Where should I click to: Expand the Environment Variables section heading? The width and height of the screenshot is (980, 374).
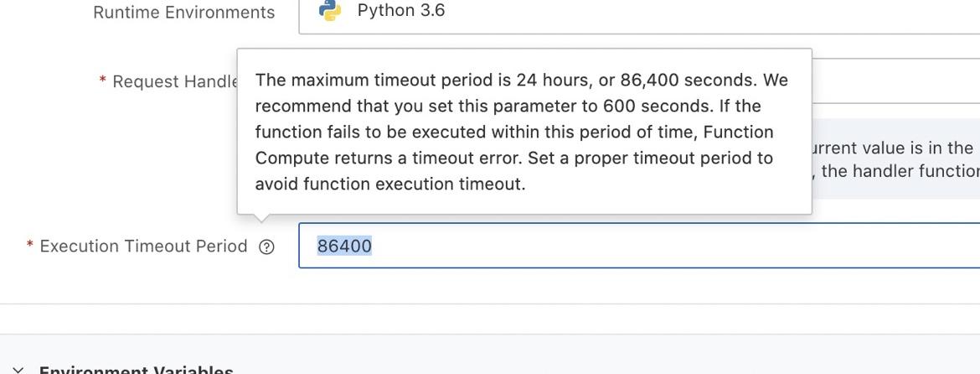(x=136, y=370)
